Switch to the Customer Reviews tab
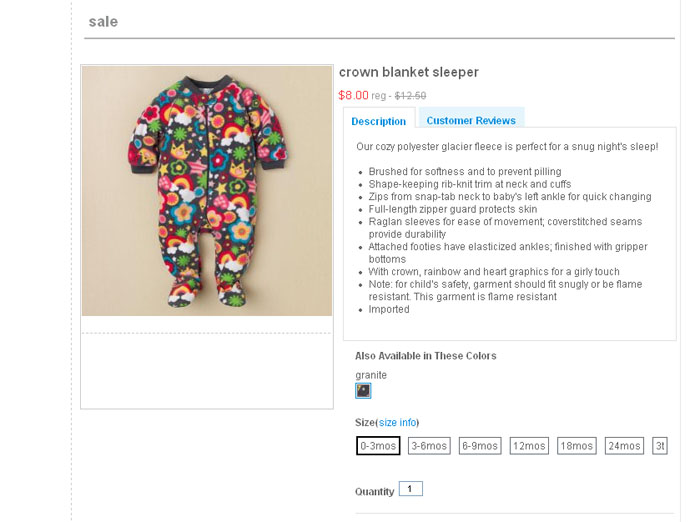The image size is (700, 522). coord(470,120)
